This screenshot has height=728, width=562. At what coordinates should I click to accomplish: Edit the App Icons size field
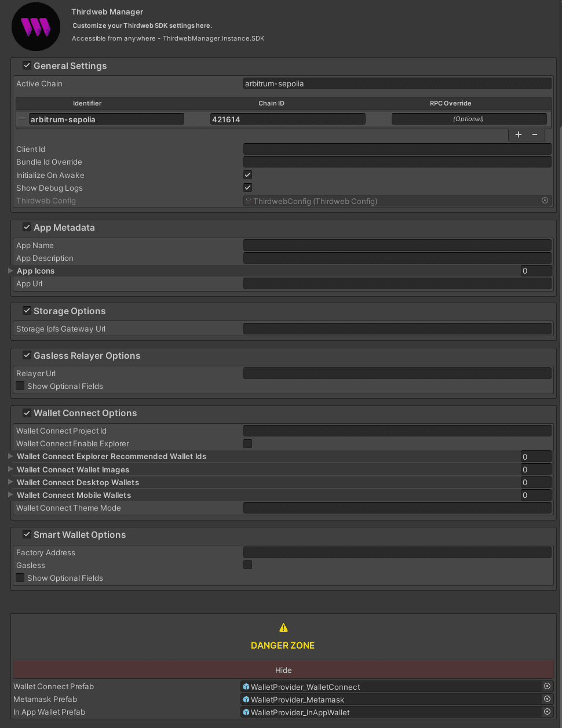click(x=536, y=271)
